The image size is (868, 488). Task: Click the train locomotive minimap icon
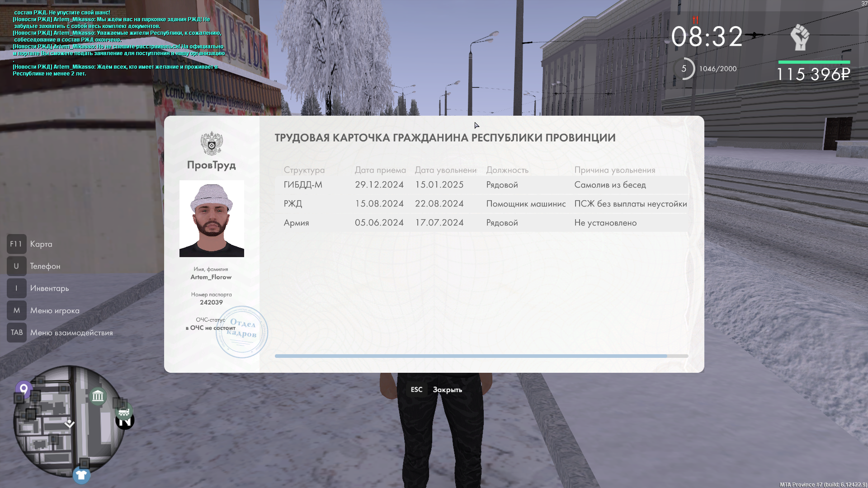tap(123, 412)
